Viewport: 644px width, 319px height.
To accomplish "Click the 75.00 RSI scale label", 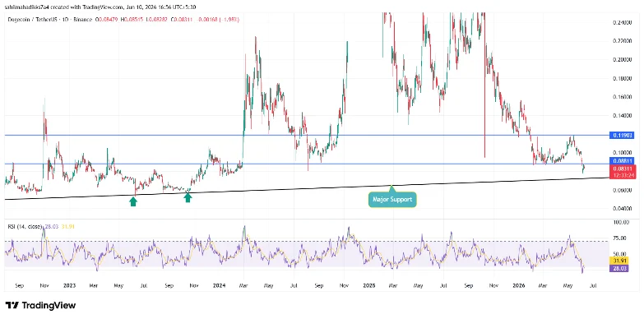I will tap(619, 238).
